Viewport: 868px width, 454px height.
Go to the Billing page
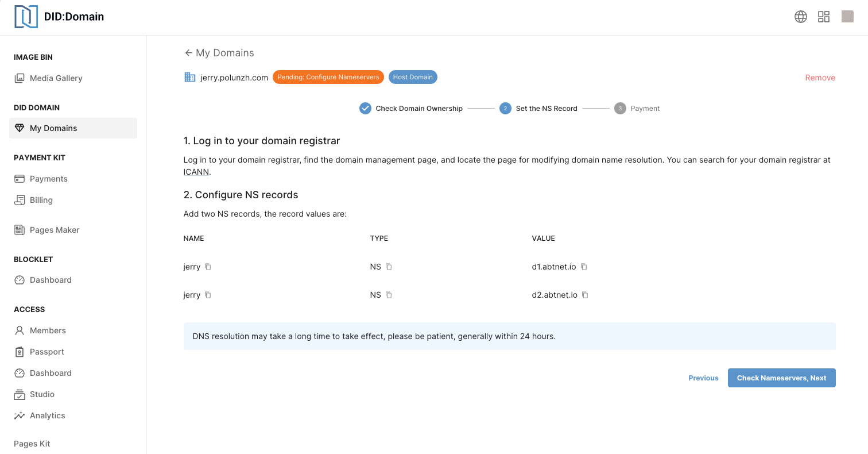coord(41,200)
